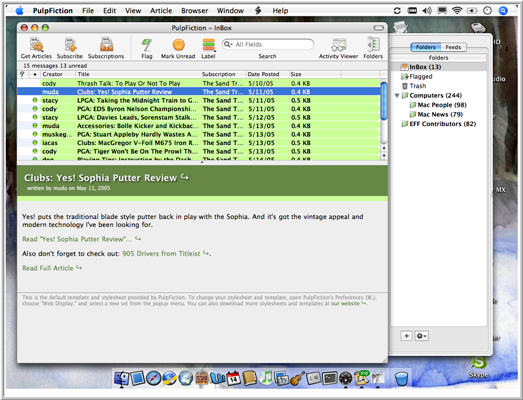The height and width of the screenshot is (400, 523).
Task: Click unread dot of MacGregor V-Foil row
Action: (x=35, y=142)
